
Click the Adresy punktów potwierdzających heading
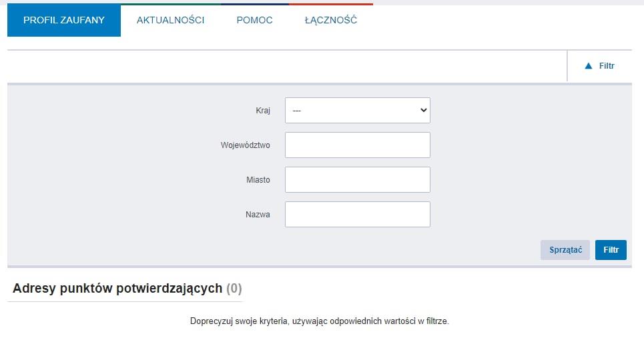click(x=117, y=289)
